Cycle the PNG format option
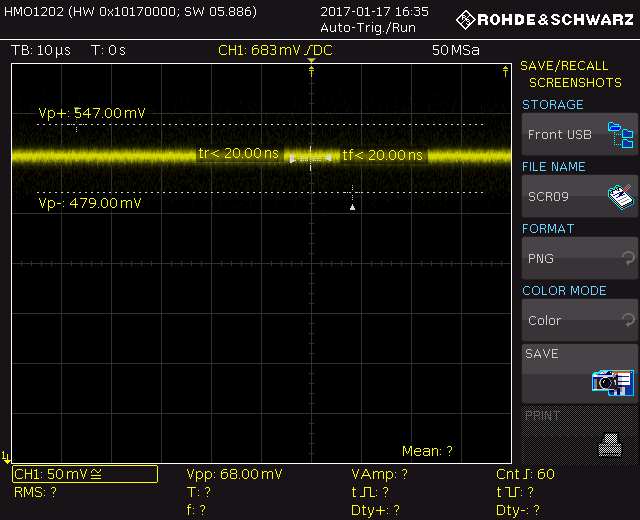The image size is (640, 520). coord(580,258)
